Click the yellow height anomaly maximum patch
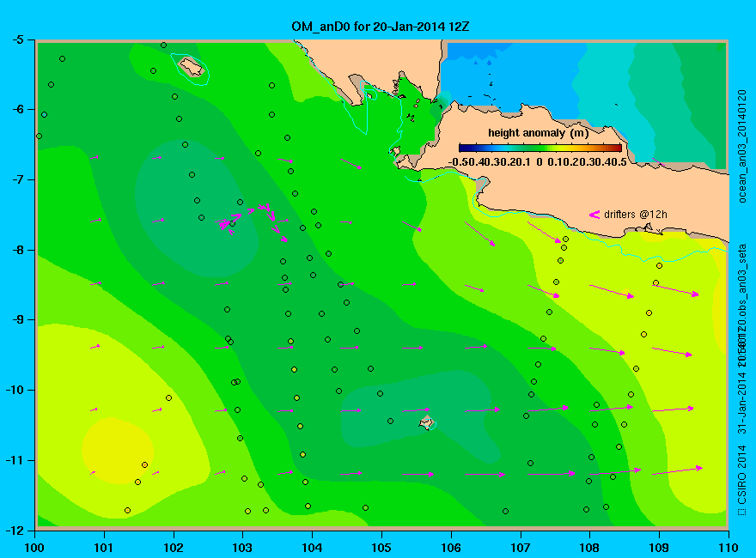Screen dimensions: 756x558 click(x=118, y=451)
